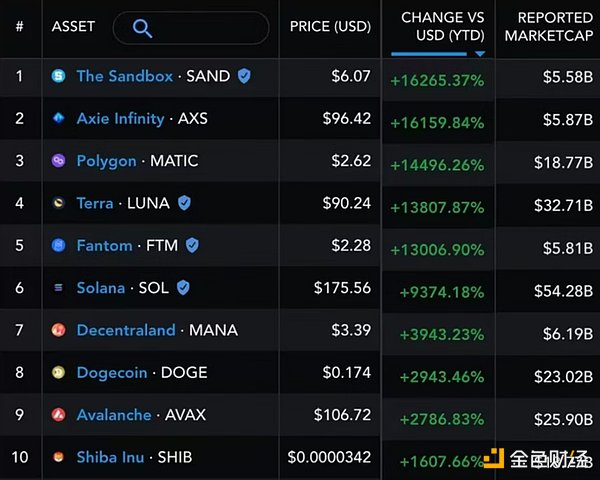Sort by Price (USD) column header
The image size is (600, 480).
click(x=330, y=26)
